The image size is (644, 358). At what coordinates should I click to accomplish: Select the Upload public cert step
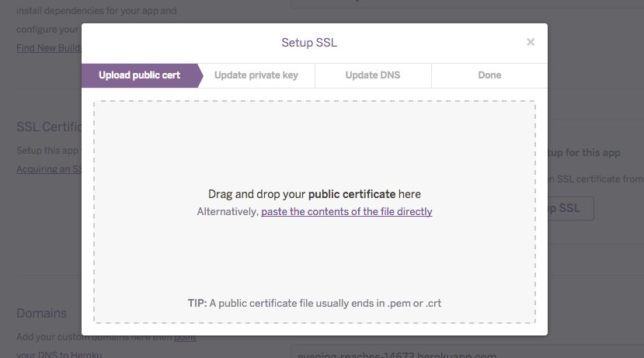139,75
